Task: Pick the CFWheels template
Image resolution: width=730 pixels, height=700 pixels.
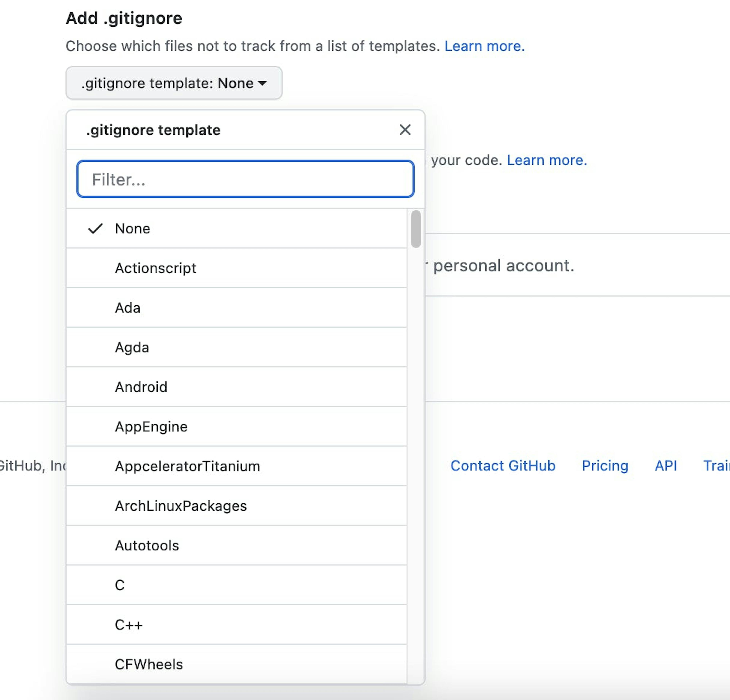Action: click(149, 665)
